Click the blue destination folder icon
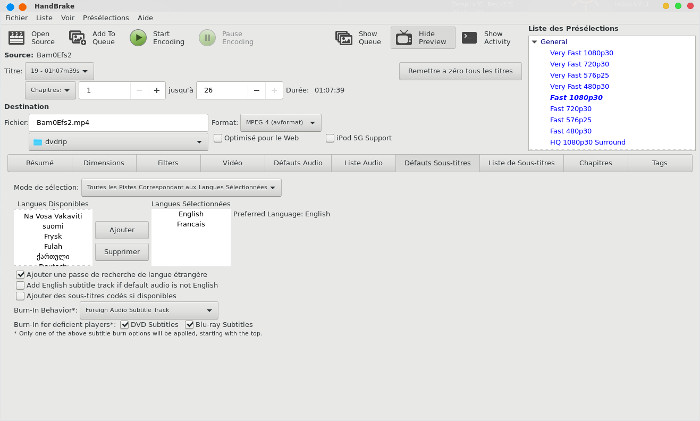Viewport: 700px width, 421px height. 38,142
